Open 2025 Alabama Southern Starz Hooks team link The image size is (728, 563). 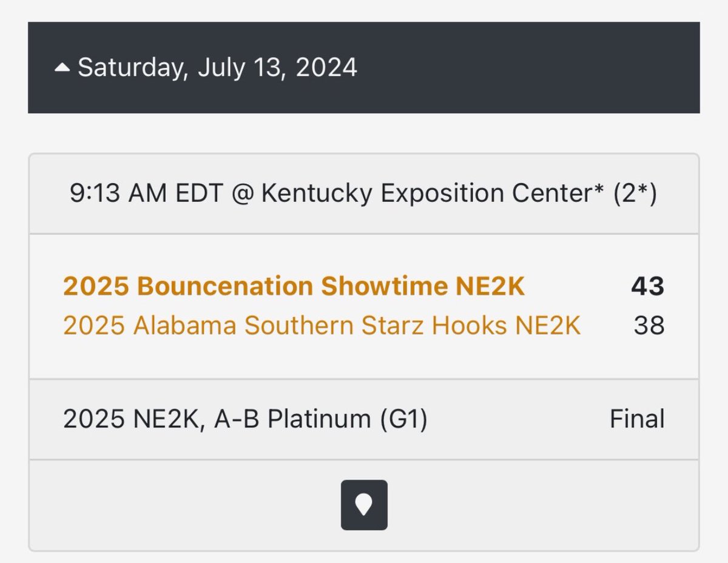(x=322, y=326)
